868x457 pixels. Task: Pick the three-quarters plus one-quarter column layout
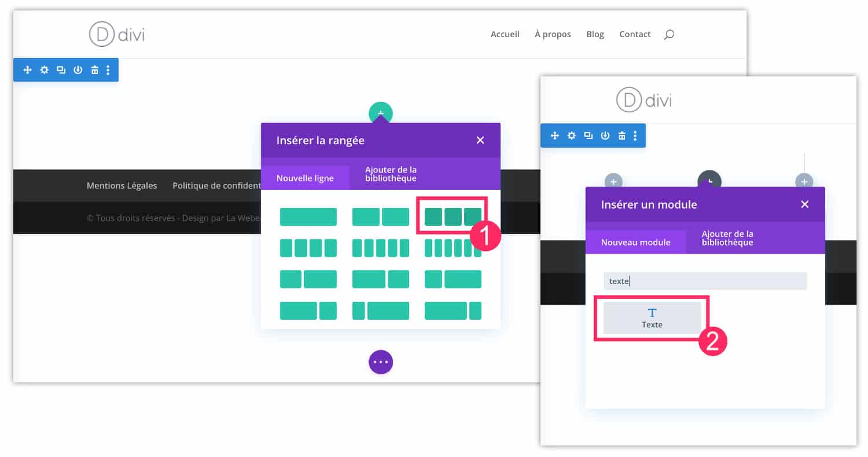(453, 310)
